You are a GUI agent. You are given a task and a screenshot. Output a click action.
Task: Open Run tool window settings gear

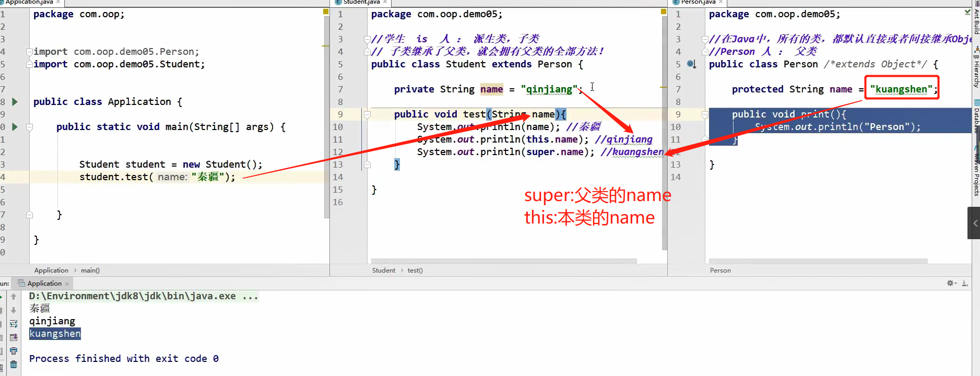[951, 283]
